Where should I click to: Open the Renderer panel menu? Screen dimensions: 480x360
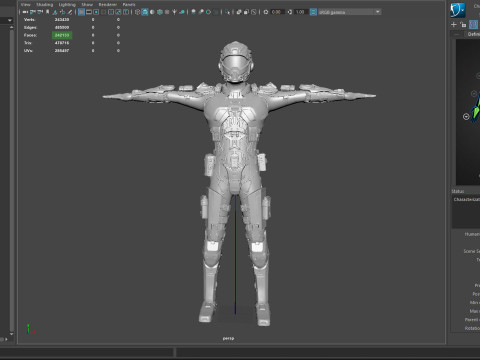pos(108,4)
